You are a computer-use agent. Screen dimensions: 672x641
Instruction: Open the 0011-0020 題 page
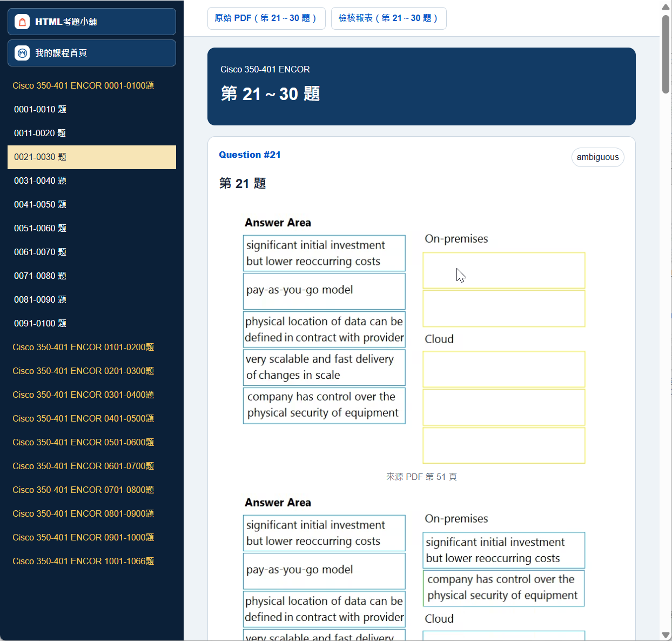tap(92, 133)
